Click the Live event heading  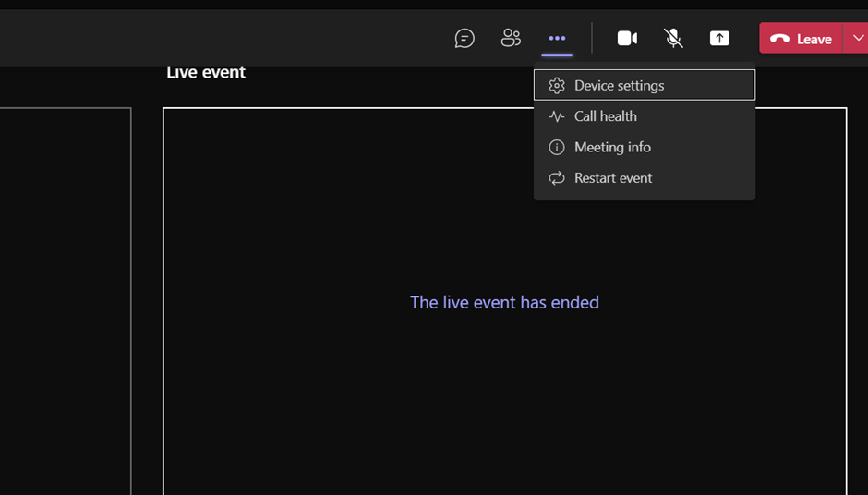coord(206,73)
